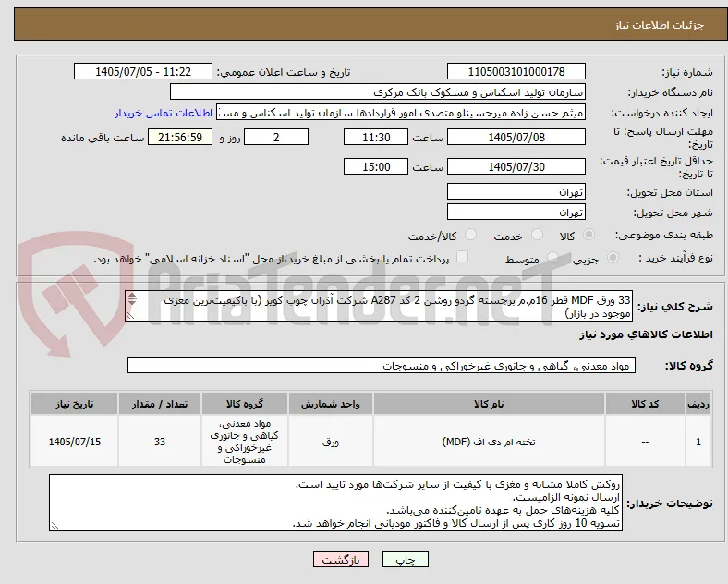Image resolution: width=728 pixels, height=584 pixels.
Task: Open اطلاعات تماس خریدار link
Action: tap(164, 113)
